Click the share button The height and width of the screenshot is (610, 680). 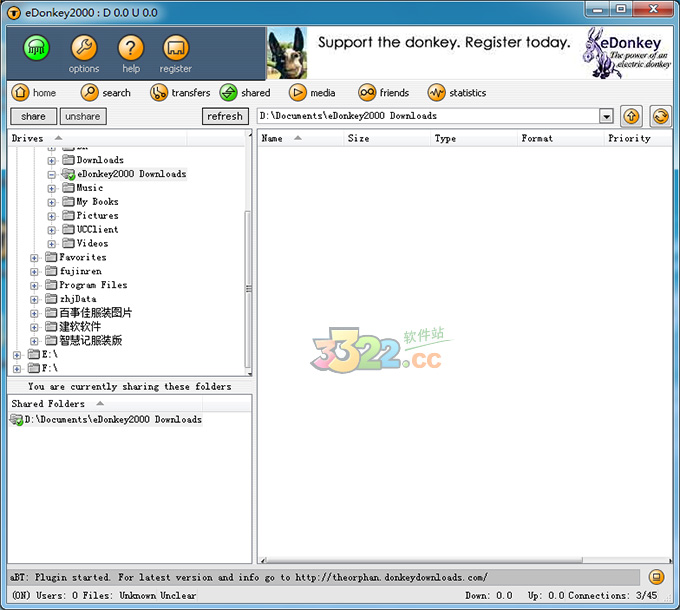click(x=33, y=116)
